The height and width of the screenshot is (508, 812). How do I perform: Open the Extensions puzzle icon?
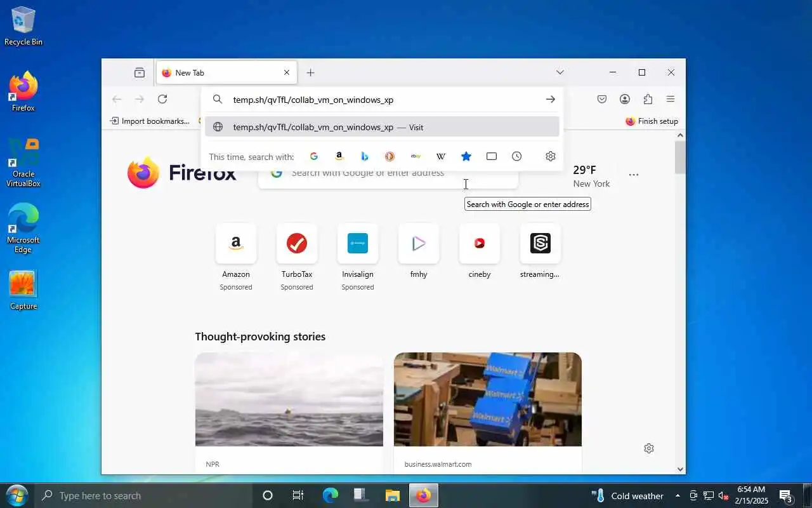pos(648,99)
